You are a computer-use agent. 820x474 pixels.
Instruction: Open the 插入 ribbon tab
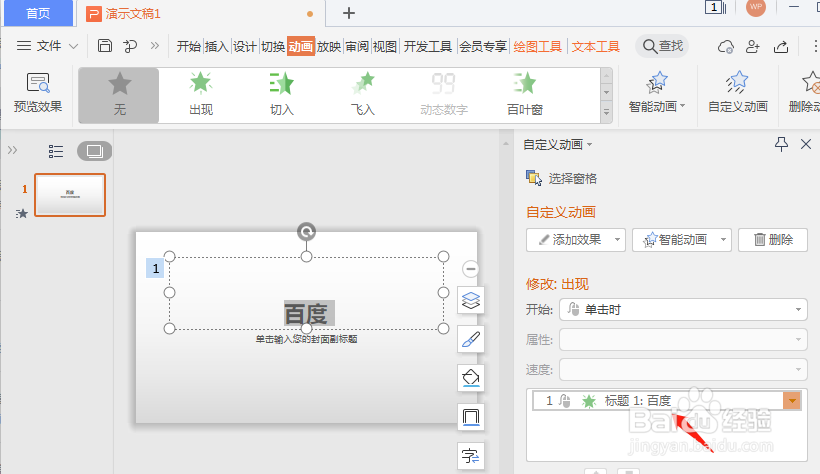pyautogui.click(x=217, y=47)
